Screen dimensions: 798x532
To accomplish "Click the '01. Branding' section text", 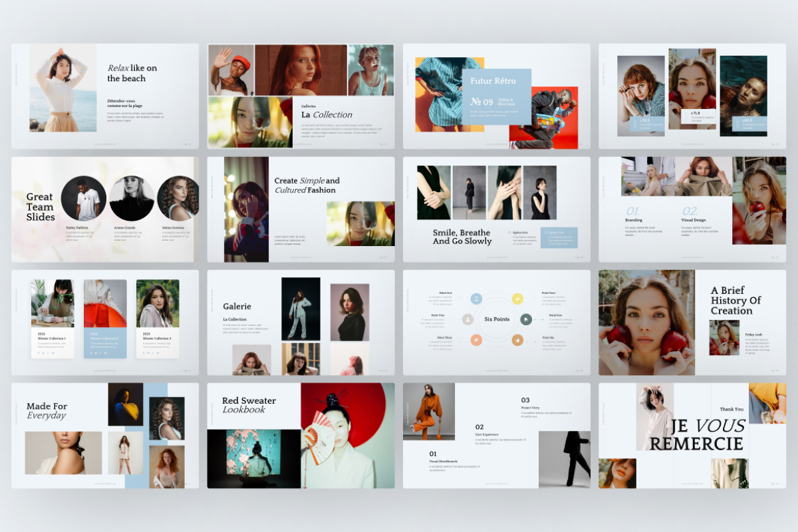I will tap(644, 222).
